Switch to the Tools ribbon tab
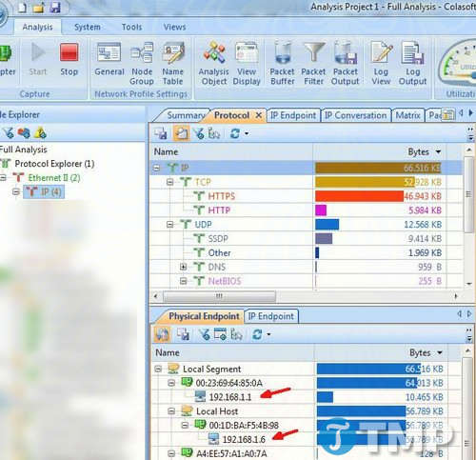Viewport: 476px width, 460px height. click(131, 27)
